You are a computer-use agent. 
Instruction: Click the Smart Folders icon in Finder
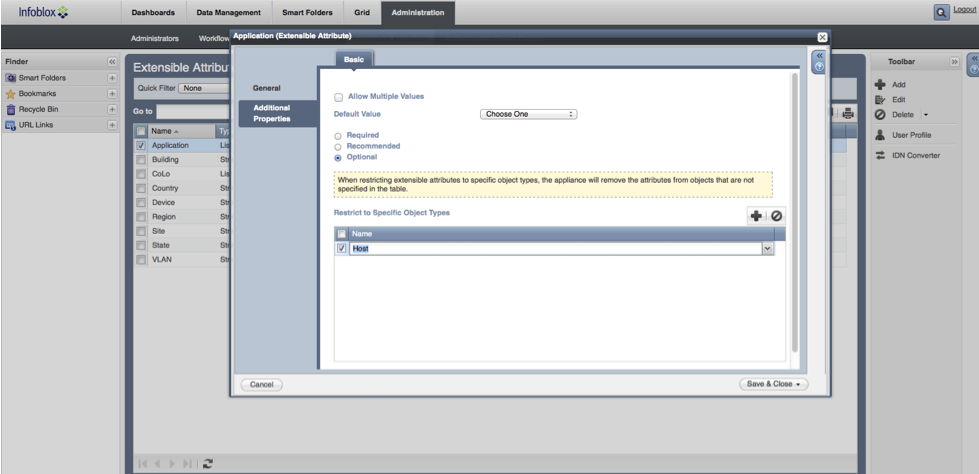pyautogui.click(x=10, y=78)
